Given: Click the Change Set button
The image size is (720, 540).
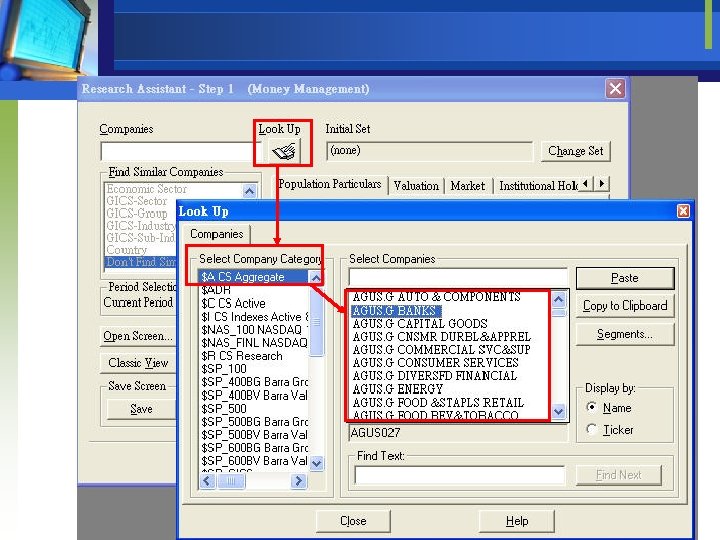Looking at the screenshot, I should tap(575, 151).
